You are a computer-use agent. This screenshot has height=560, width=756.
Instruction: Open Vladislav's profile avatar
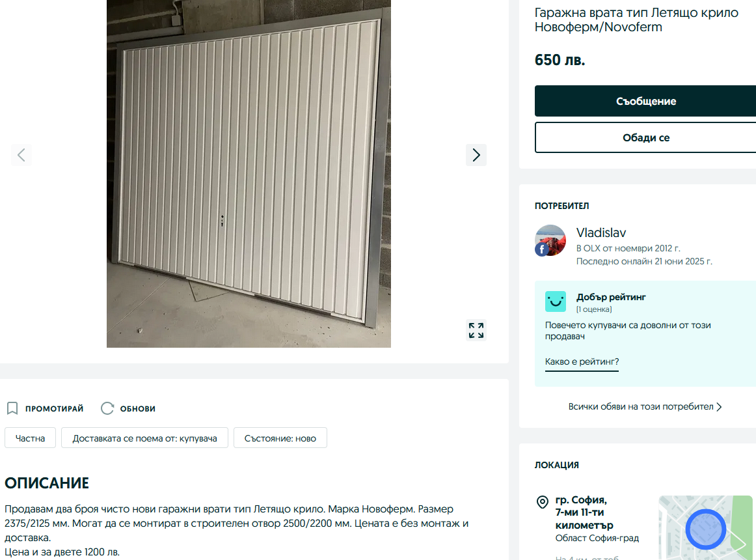[x=550, y=240]
